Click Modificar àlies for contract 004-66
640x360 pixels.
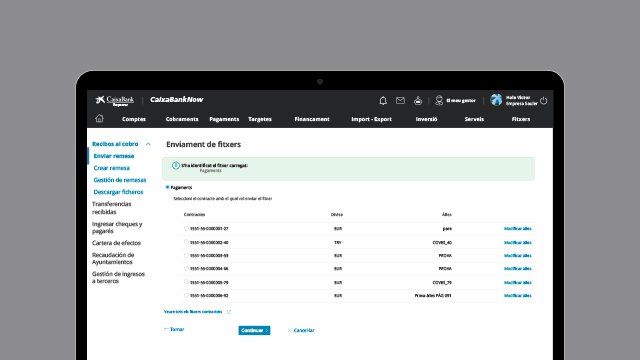click(x=518, y=269)
